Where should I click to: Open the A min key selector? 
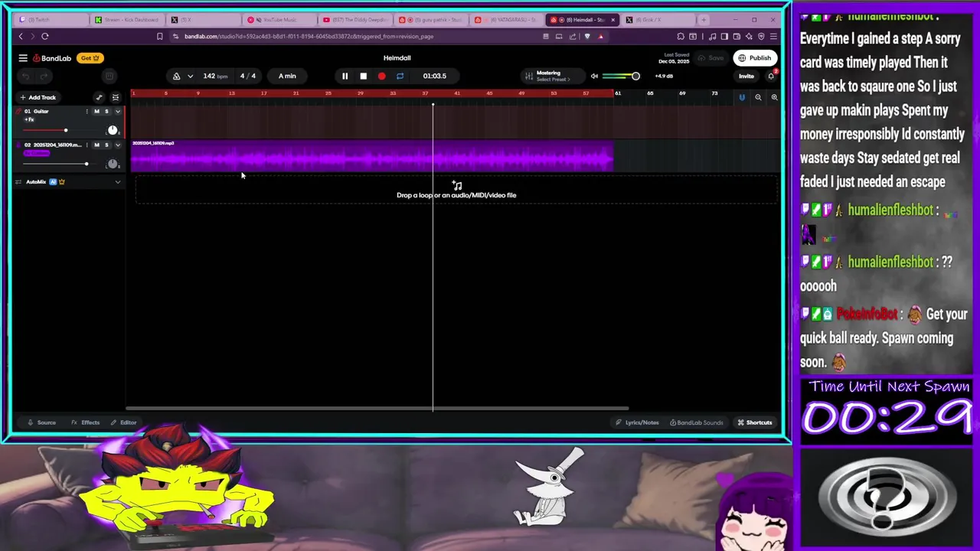[x=287, y=76]
